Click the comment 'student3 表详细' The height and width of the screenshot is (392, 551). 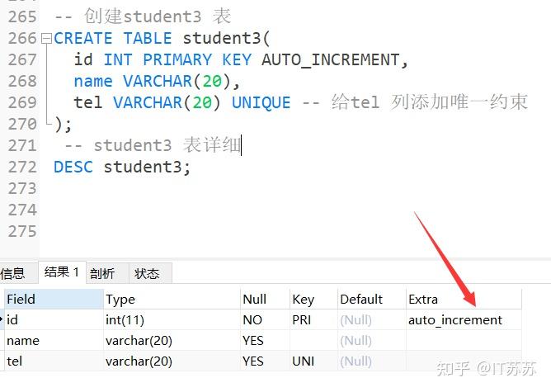tap(167, 145)
